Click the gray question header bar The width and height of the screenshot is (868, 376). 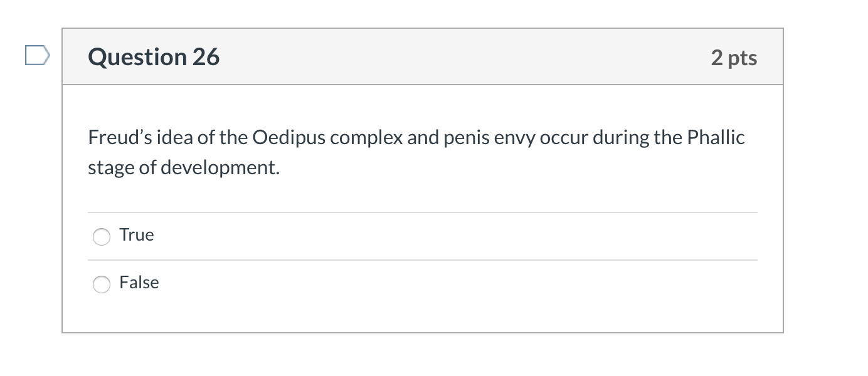click(x=439, y=57)
